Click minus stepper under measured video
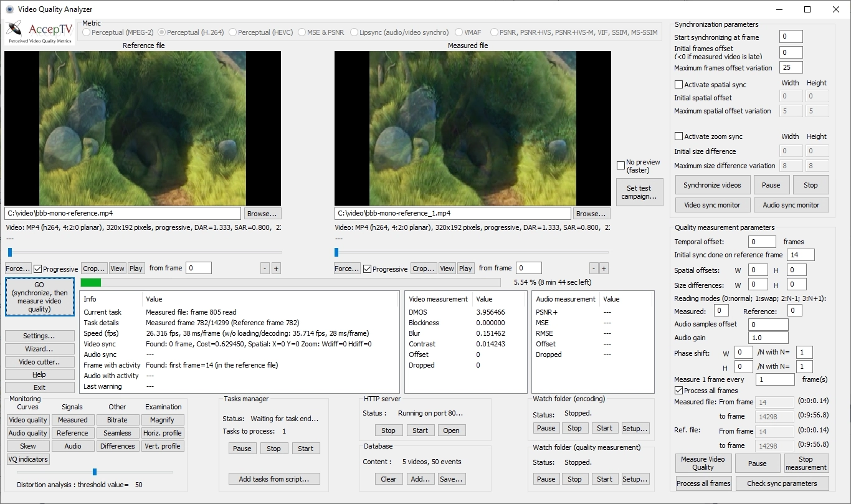Viewport: 851px width, 504px height. 594,269
